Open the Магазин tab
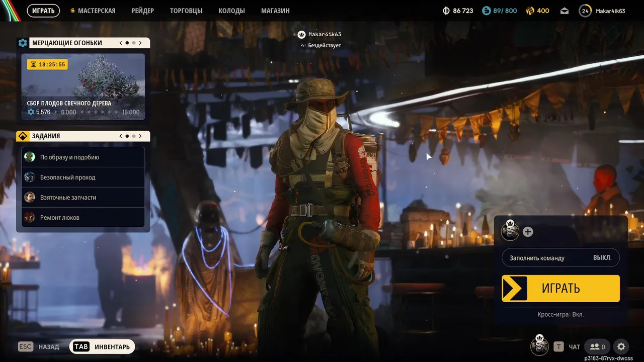This screenshot has width=644, height=362. [275, 11]
